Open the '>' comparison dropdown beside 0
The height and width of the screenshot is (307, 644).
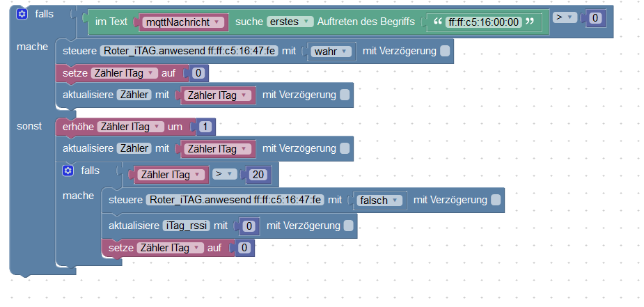coord(565,17)
